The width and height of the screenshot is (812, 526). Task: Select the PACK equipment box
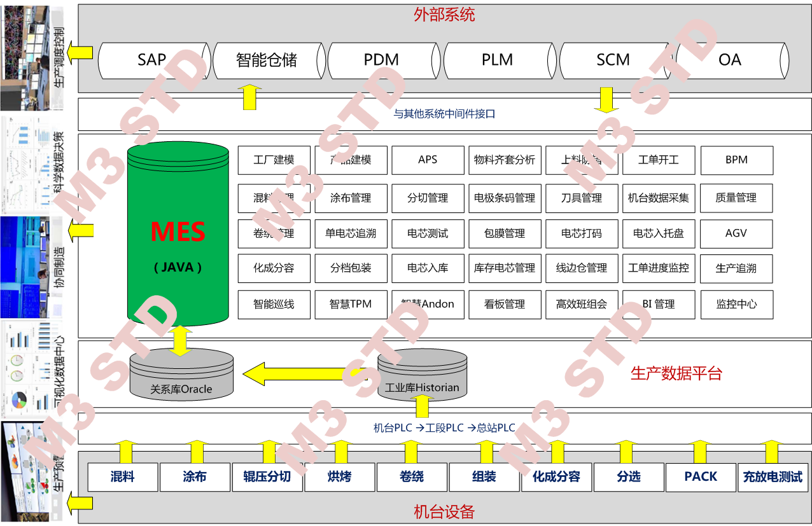click(x=701, y=477)
